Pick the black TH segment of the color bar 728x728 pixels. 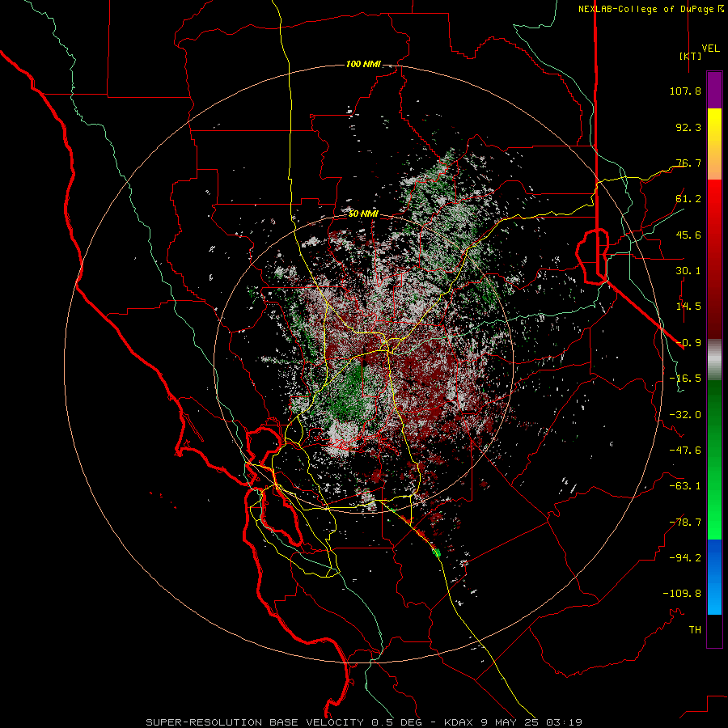click(x=714, y=631)
